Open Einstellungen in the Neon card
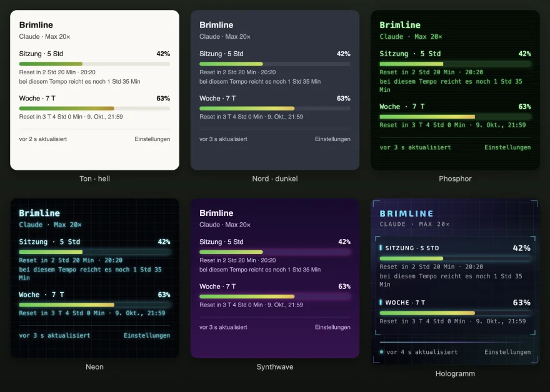Viewport: 550px width, 392px height. tap(147, 336)
